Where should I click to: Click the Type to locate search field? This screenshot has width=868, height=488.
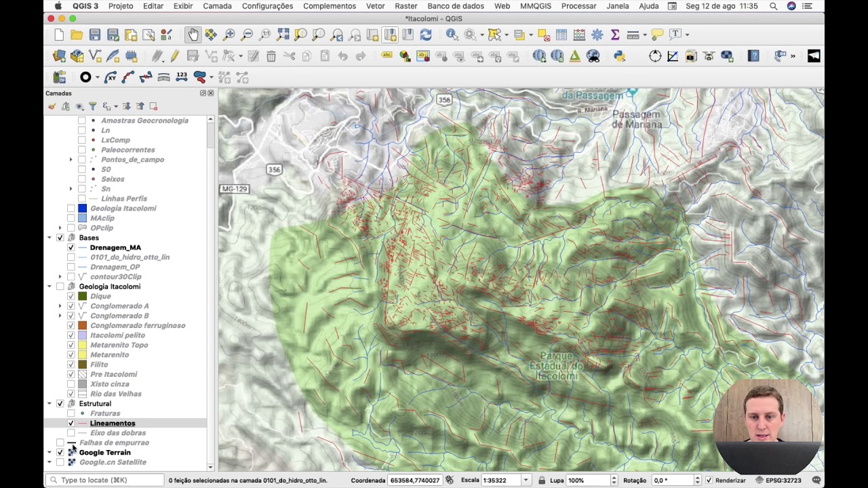[x=105, y=480]
